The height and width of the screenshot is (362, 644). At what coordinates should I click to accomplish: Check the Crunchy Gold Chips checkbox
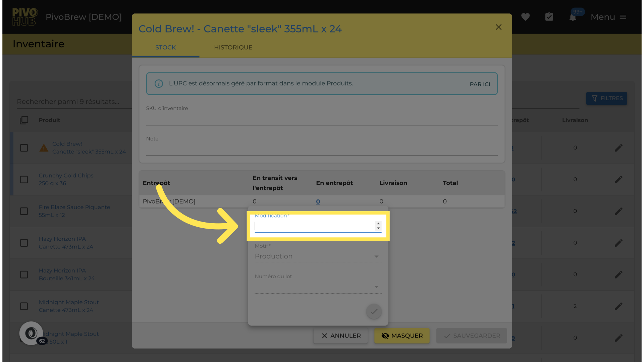[x=24, y=180]
